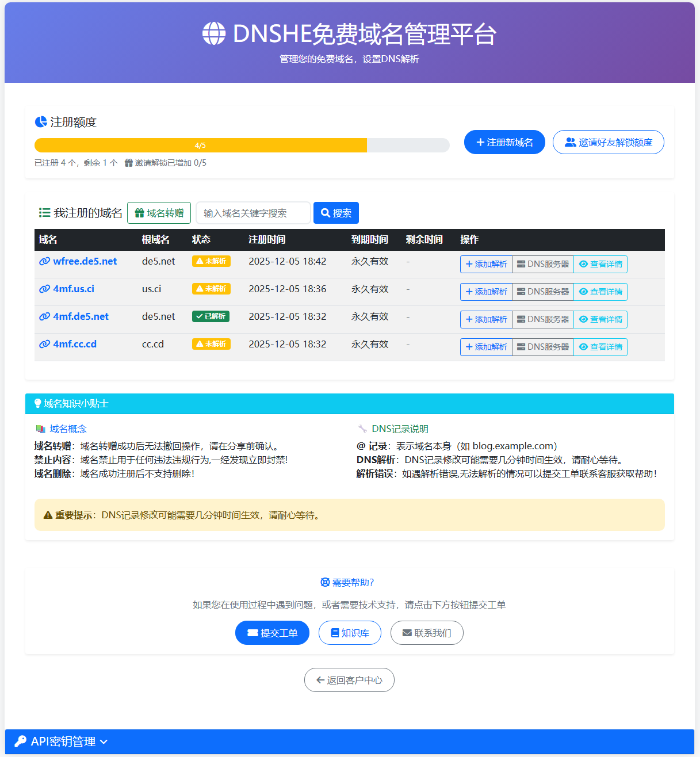
Task: Expand the API密钥管理 chevron
Action: 104,741
